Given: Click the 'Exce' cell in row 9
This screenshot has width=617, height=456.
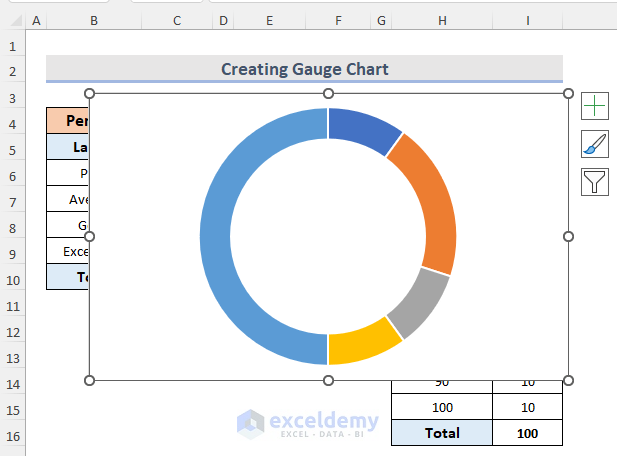Looking at the screenshot, I should (68, 251).
